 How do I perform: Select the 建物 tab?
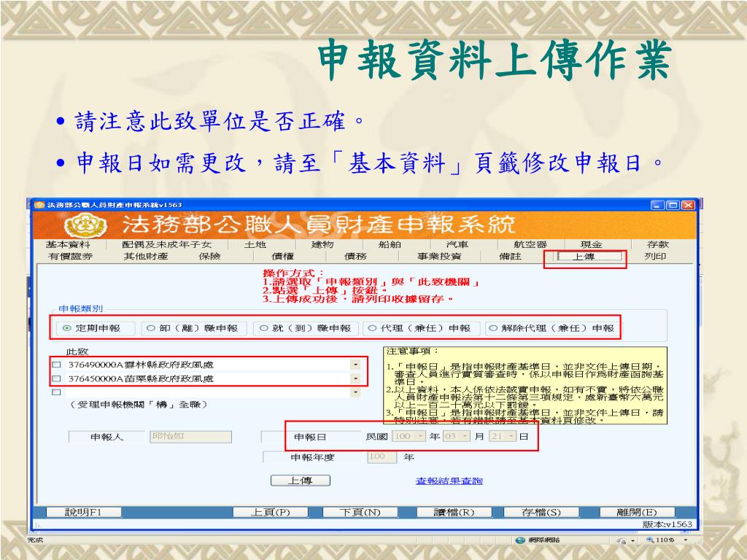click(x=322, y=244)
